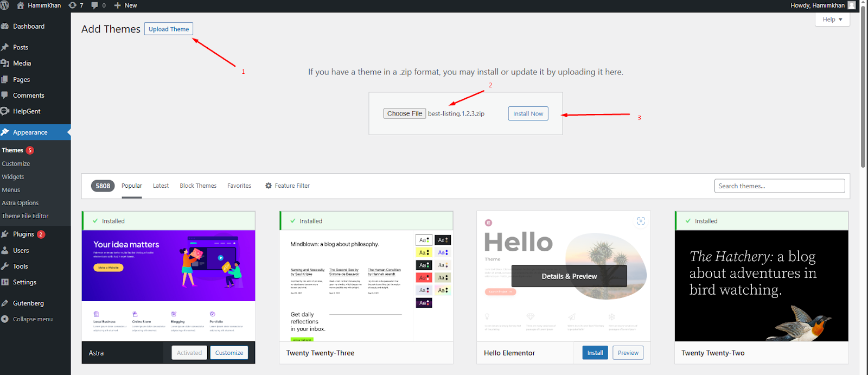Click the Media icon in sidebar
Viewport: 868px width, 375px height.
[5, 63]
